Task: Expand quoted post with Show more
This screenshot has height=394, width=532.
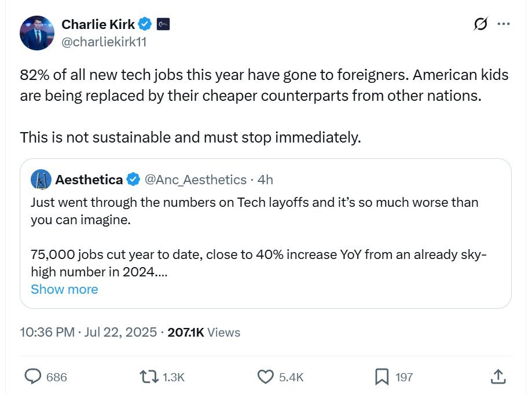Action: 64,289
